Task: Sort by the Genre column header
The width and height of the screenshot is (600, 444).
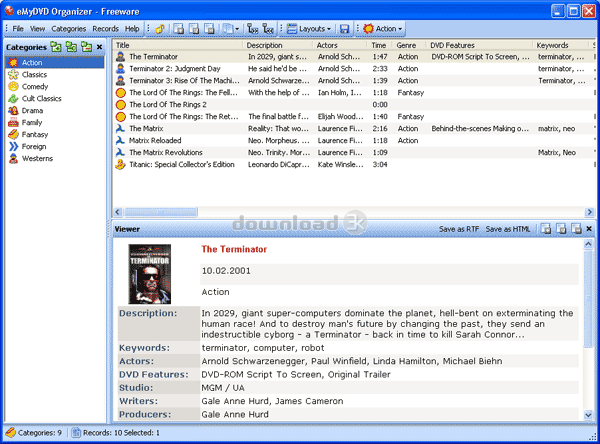Action: point(410,45)
